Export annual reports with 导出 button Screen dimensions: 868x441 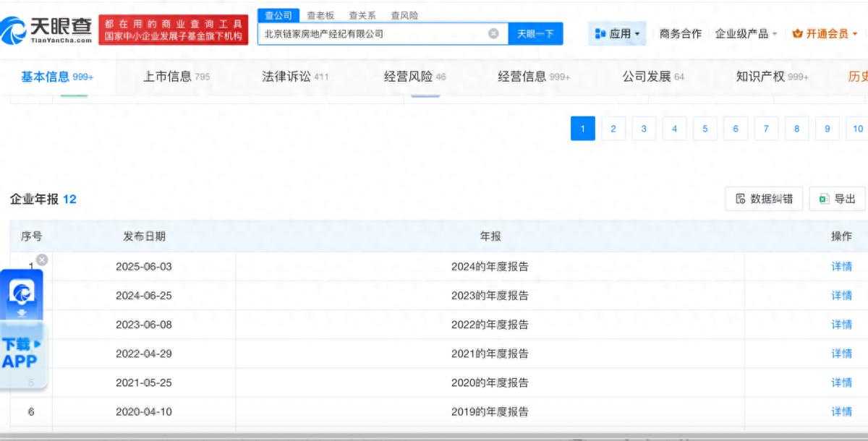837,199
